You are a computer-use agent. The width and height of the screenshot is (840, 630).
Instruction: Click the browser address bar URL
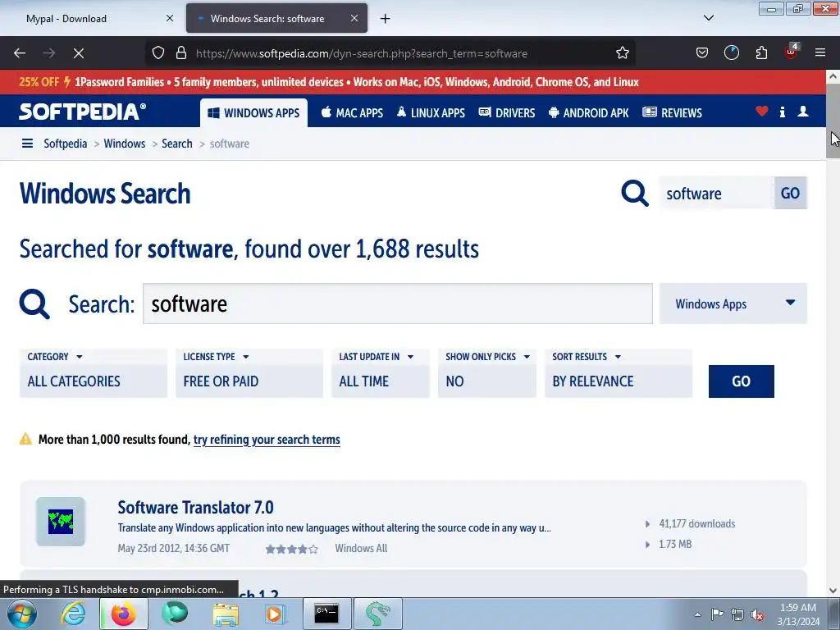click(362, 53)
